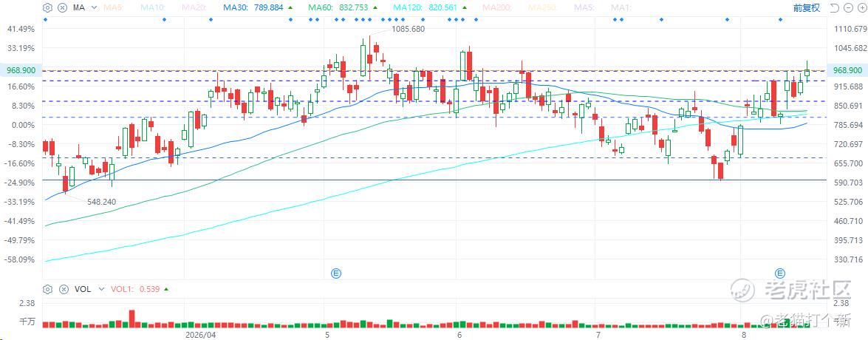Expand the VOL indicator dropdown arrow
Screen dimensions: 868x340
(102, 289)
